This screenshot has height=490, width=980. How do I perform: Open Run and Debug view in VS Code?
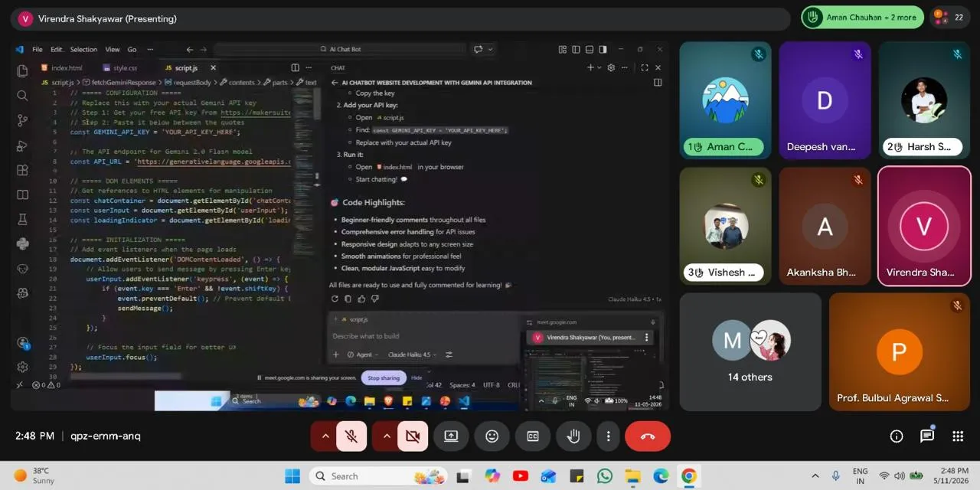tap(22, 145)
